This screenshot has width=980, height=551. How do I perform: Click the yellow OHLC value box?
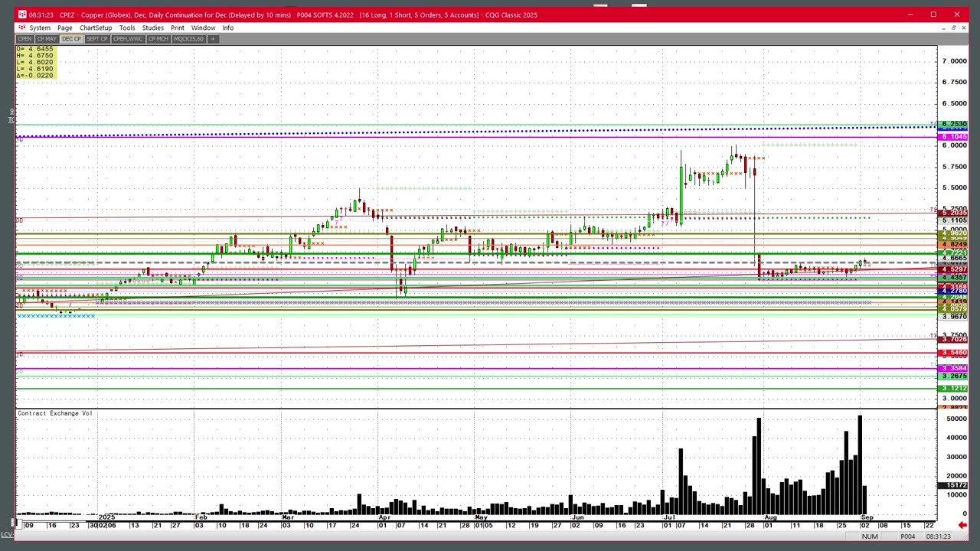click(36, 62)
